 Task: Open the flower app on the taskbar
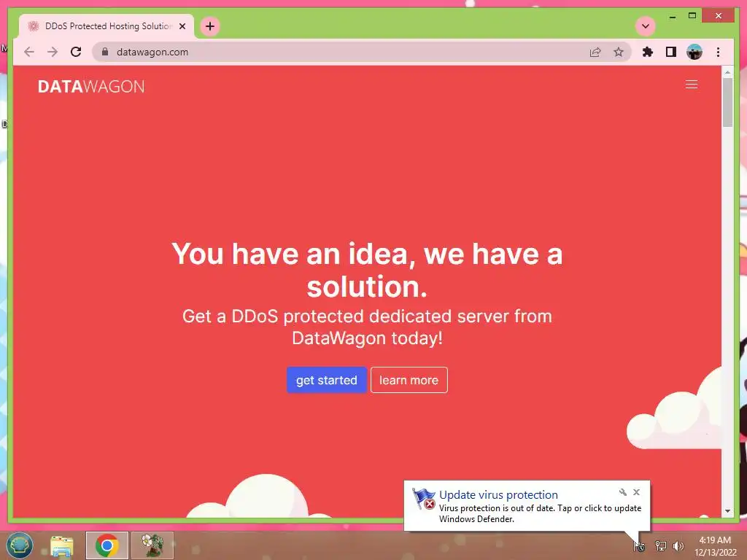pos(152,545)
